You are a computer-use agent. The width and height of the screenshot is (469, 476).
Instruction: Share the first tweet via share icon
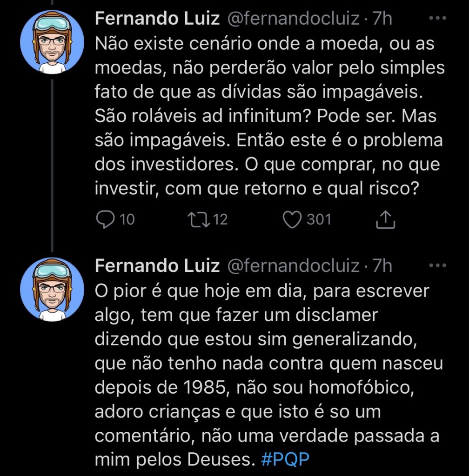(x=385, y=220)
